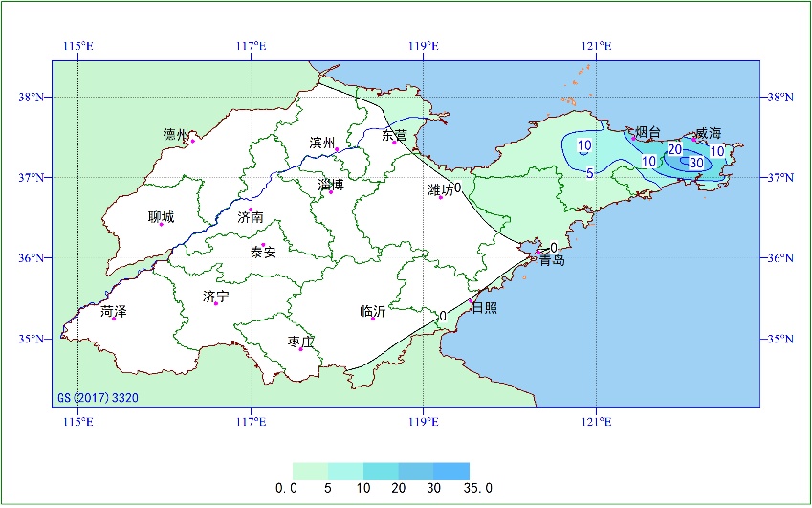
Task: Click the 0.0–5 legend color swatch
Action: point(310,472)
